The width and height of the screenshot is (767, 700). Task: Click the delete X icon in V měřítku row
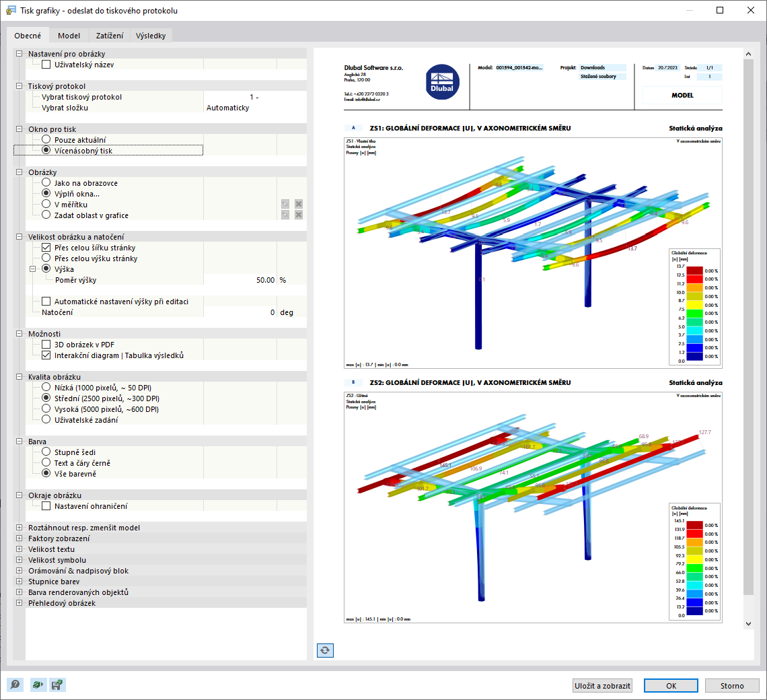pyautogui.click(x=298, y=204)
